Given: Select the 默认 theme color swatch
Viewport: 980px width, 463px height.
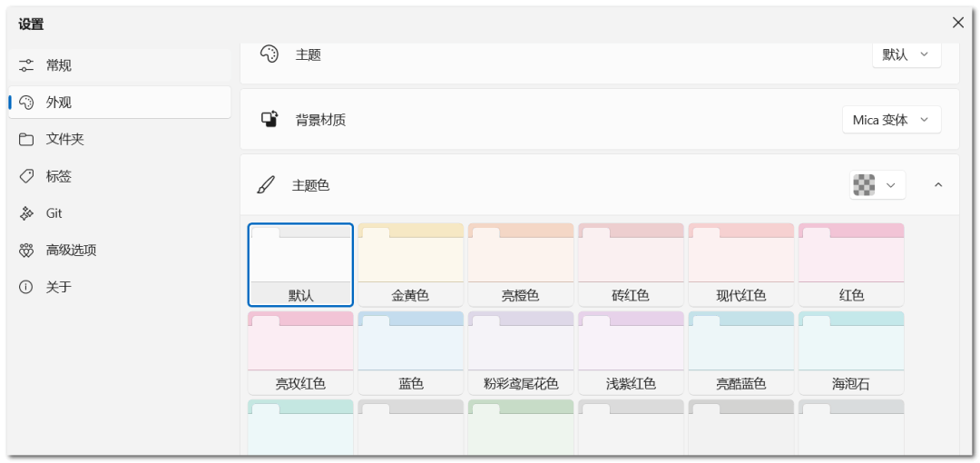Looking at the screenshot, I should pyautogui.click(x=300, y=264).
